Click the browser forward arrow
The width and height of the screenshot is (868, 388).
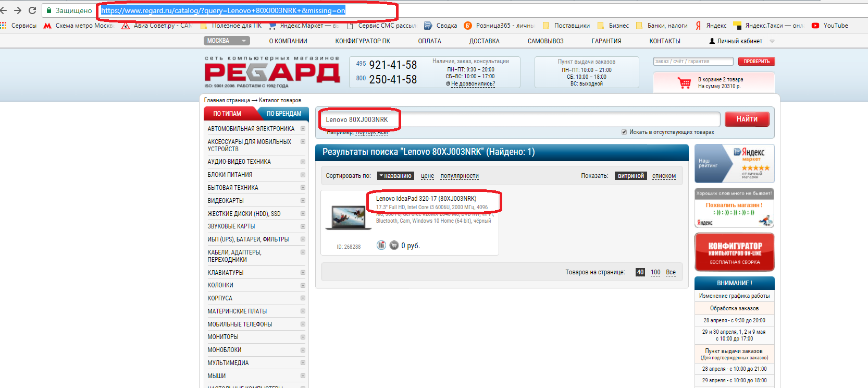[18, 10]
